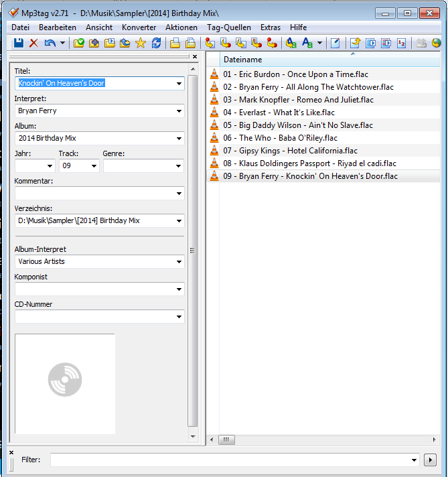Click the folder icon with blue arrow

click(125, 43)
